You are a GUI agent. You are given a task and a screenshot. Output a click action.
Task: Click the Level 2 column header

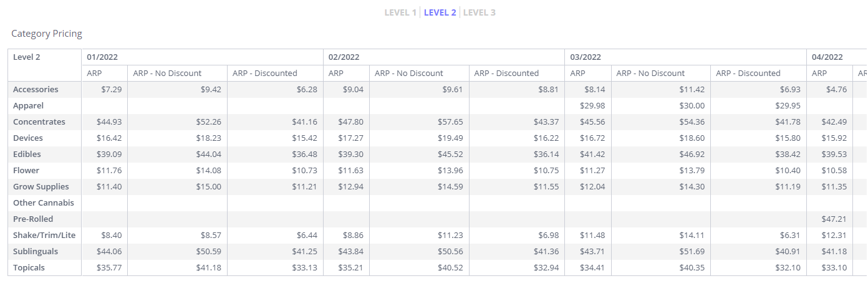click(27, 57)
